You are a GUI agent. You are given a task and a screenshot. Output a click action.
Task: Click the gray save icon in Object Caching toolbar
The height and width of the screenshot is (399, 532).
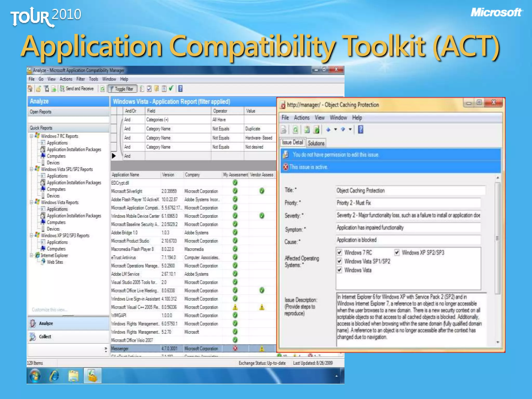tap(284, 129)
